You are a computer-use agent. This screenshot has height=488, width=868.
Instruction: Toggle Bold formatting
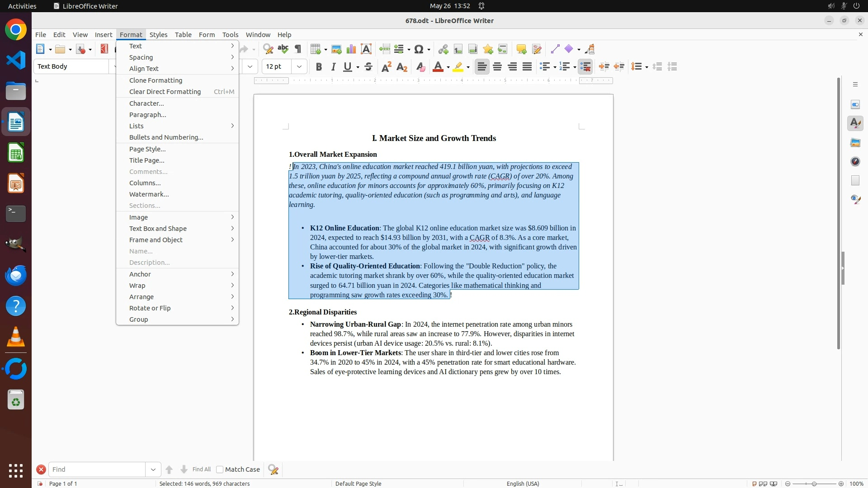coord(319,67)
